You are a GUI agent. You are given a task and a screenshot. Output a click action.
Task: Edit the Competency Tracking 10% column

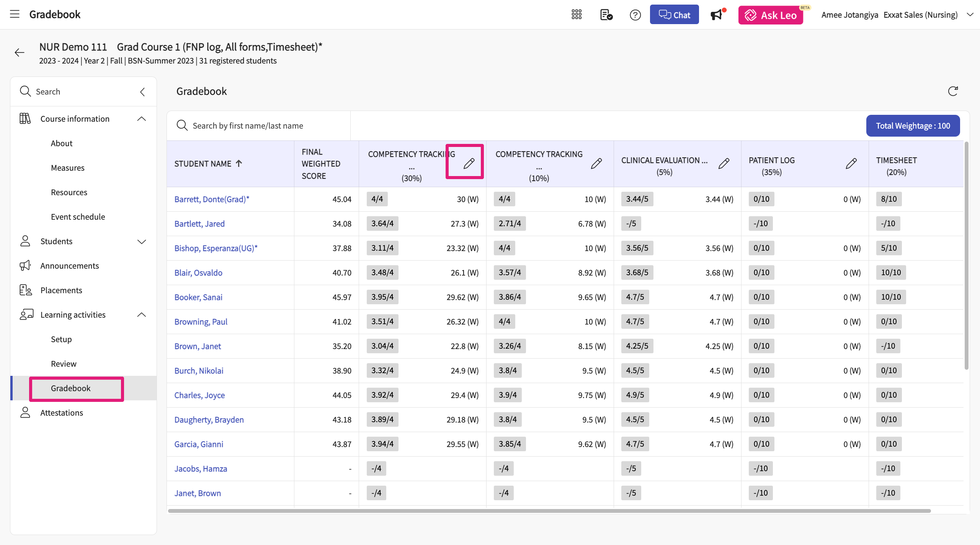click(596, 164)
